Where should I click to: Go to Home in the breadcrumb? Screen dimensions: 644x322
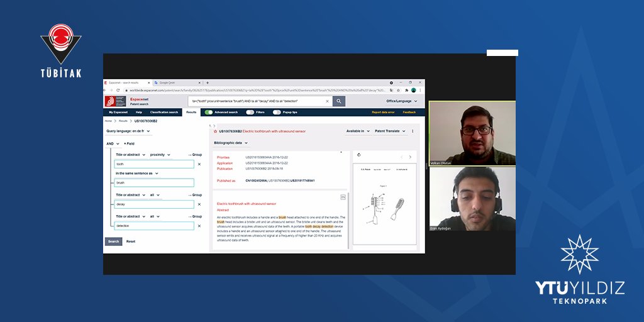(x=108, y=121)
